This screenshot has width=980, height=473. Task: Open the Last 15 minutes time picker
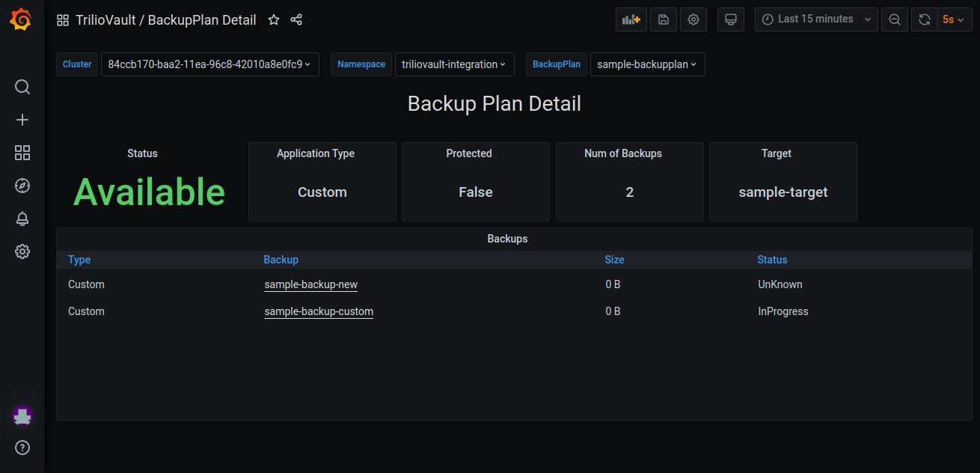click(x=816, y=19)
